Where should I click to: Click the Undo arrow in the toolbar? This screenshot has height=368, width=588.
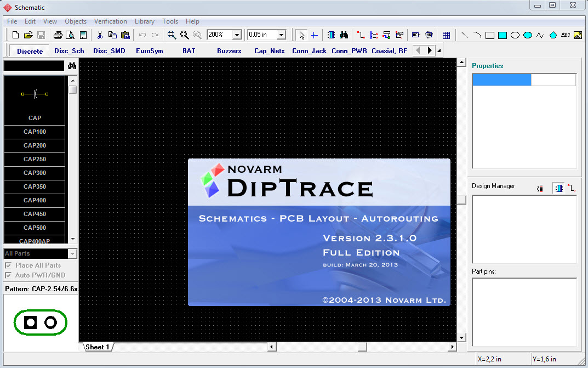142,35
